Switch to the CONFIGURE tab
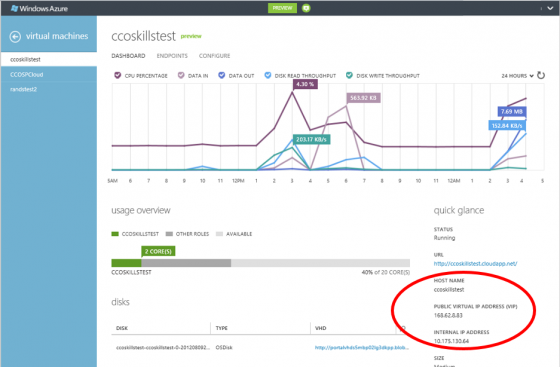The image size is (560, 367). [215, 56]
